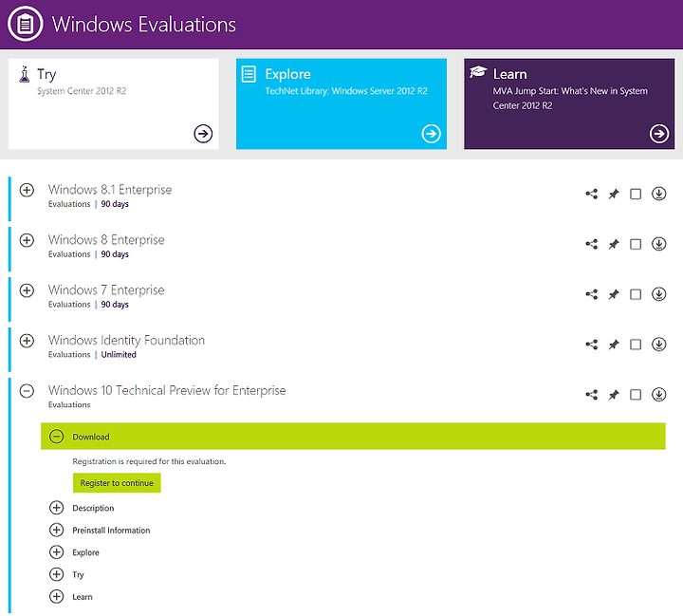Viewport: 683px width, 616px height.
Task: Click TechNet Library: Windows Server 2012 R2
Action: pyautogui.click(x=346, y=91)
